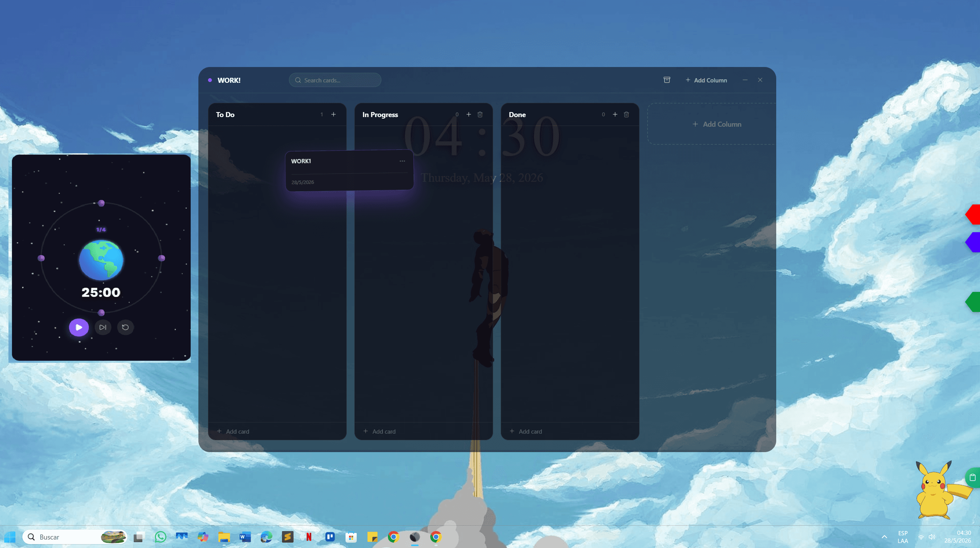Click the green clipboard widget button

(973, 478)
